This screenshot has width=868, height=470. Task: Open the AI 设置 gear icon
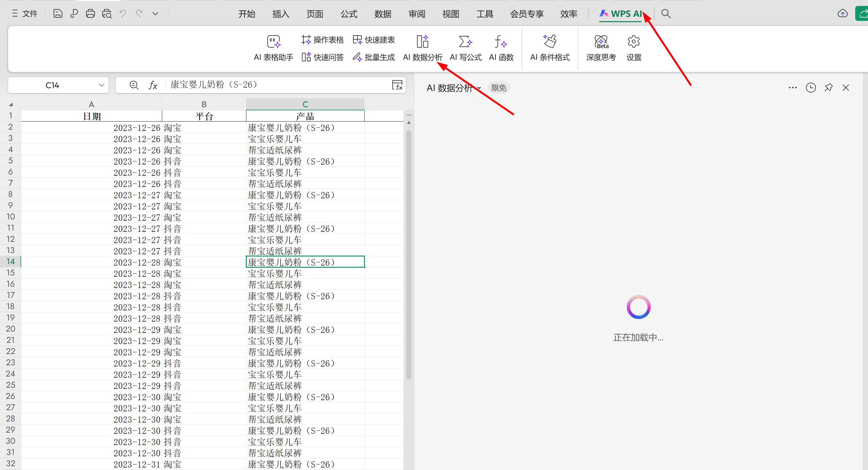pos(633,42)
